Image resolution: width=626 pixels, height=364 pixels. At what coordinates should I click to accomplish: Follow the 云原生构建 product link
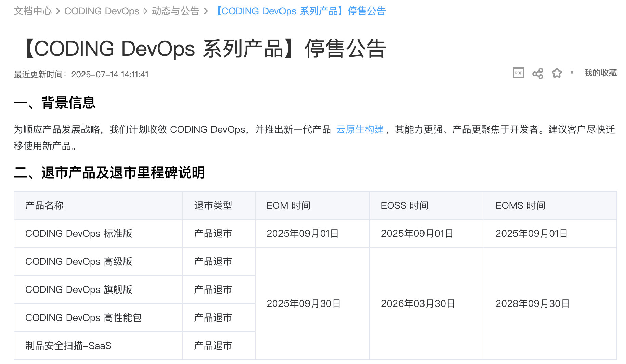click(360, 130)
